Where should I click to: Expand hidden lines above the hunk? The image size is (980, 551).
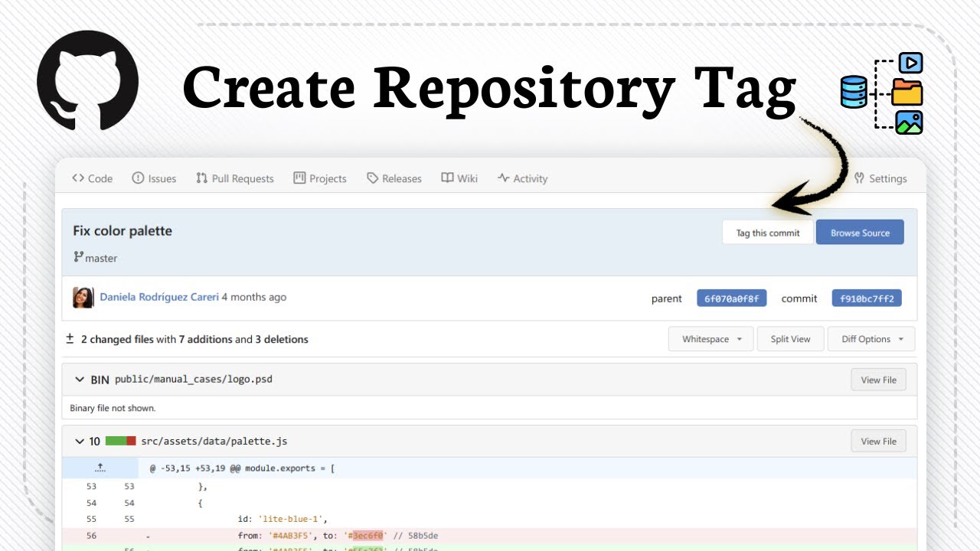[x=100, y=468]
